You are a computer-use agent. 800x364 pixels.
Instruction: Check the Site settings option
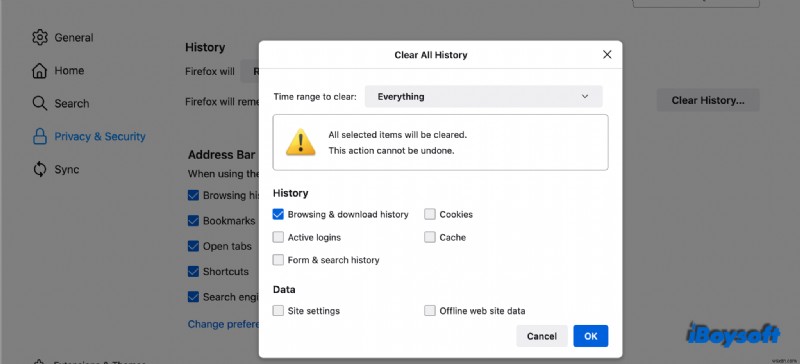pos(278,310)
